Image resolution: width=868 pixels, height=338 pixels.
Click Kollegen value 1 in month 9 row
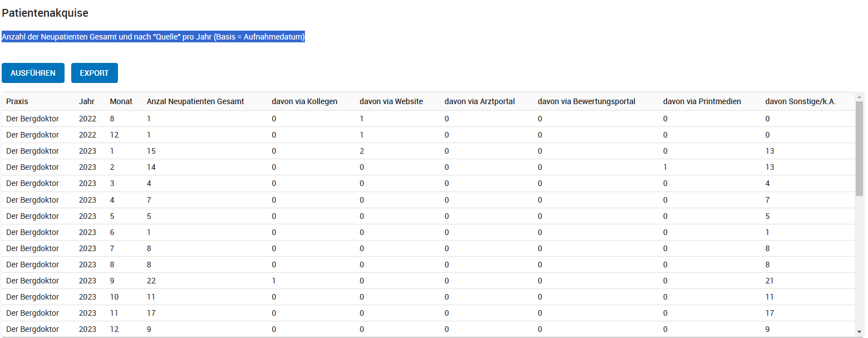click(274, 281)
